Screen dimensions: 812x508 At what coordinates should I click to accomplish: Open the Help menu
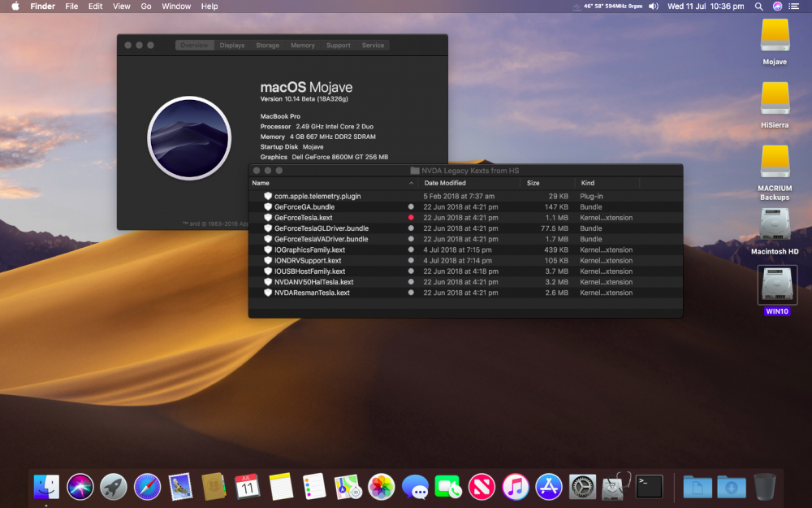[209, 7]
